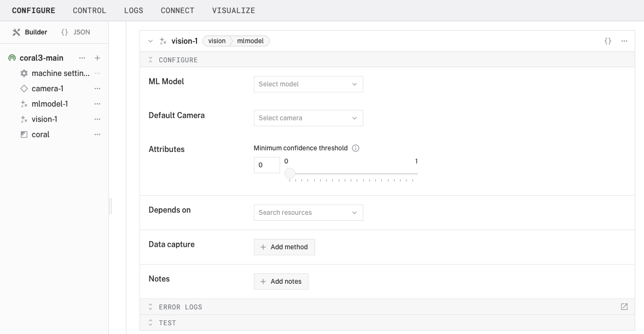This screenshot has width=644, height=334.
Task: Open options menu for camera-1
Action: [x=97, y=89]
